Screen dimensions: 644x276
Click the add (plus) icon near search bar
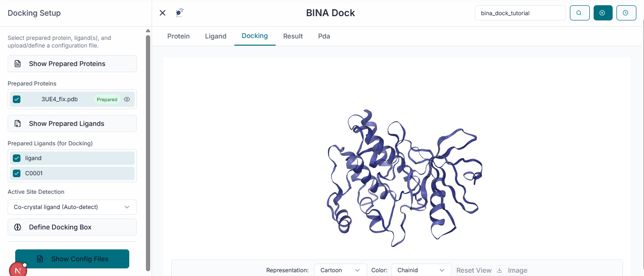click(603, 13)
